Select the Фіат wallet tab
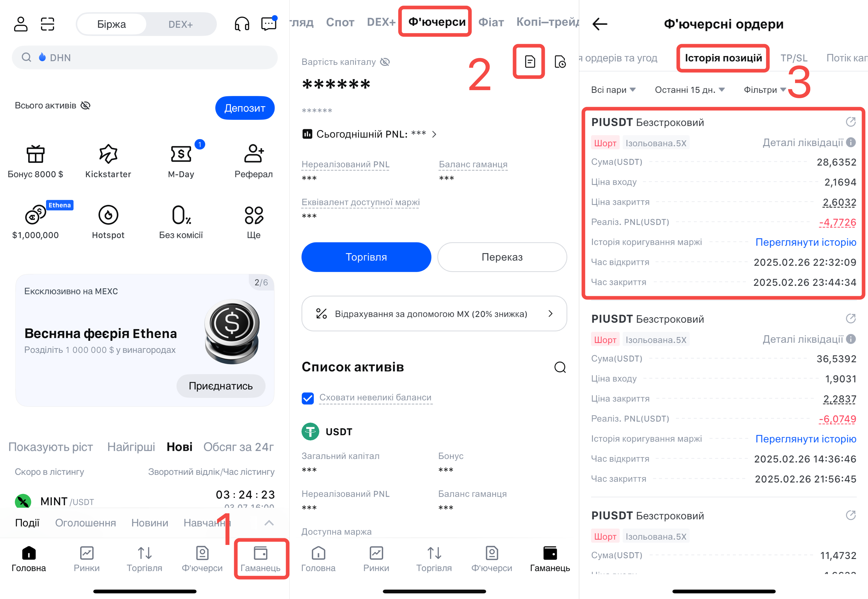Screen dimensions: 868x599 click(x=491, y=22)
